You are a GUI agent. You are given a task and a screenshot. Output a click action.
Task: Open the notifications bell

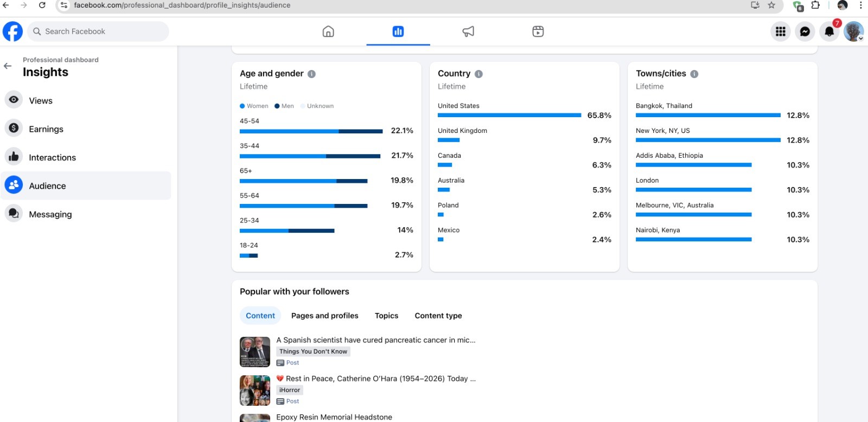pyautogui.click(x=829, y=31)
